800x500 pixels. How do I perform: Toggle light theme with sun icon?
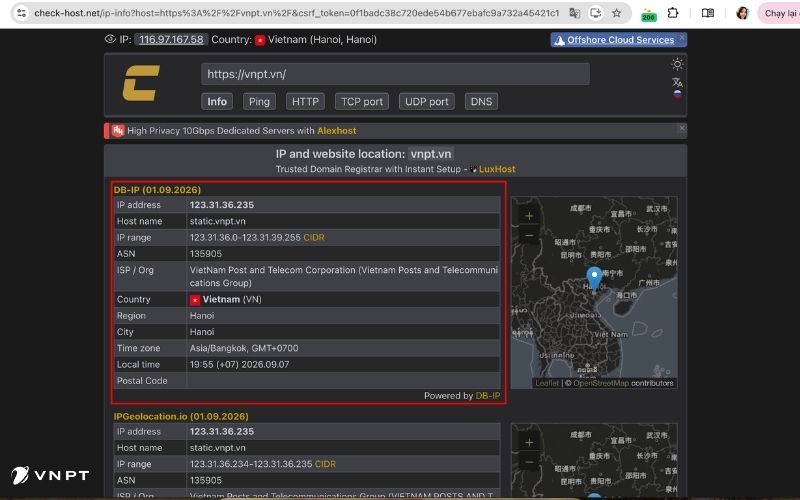pos(677,64)
